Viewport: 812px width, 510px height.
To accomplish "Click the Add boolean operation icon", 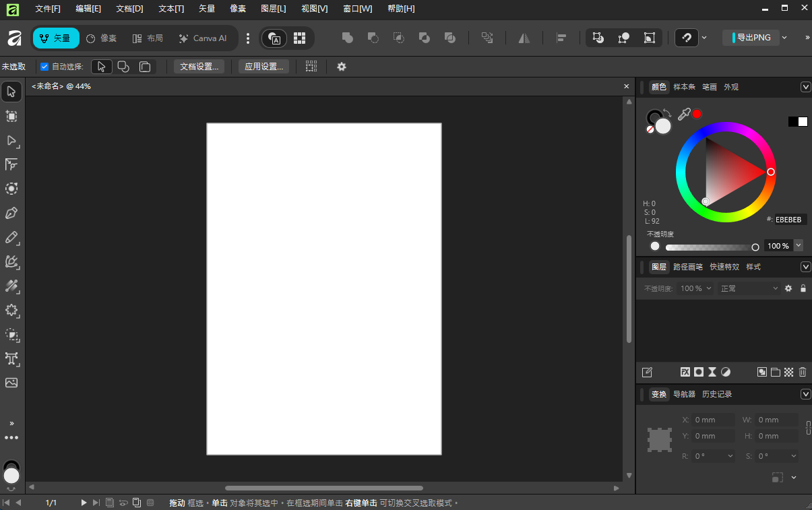I will (348, 38).
